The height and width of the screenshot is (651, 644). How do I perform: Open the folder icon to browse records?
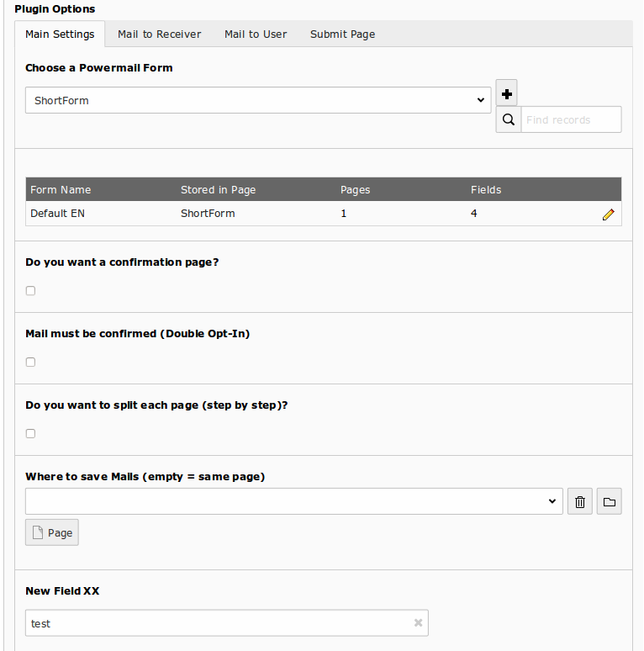(x=610, y=502)
